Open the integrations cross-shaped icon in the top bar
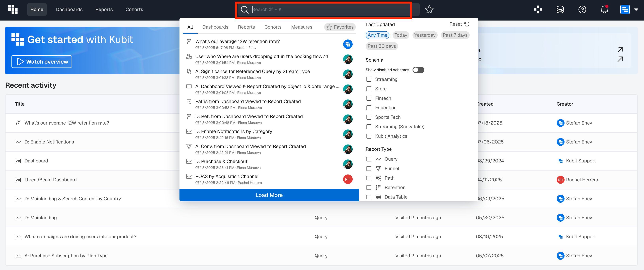 coord(538,9)
